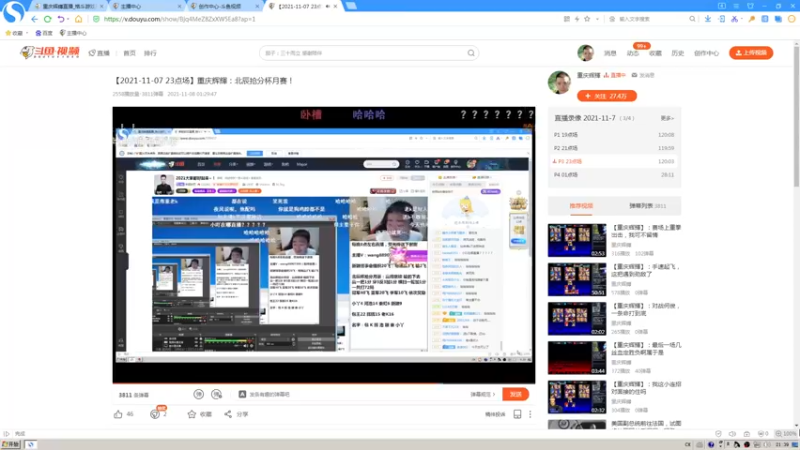Screen dimensions: 800x450
Task: Open the 主播中心 bookmark
Action: point(73,33)
